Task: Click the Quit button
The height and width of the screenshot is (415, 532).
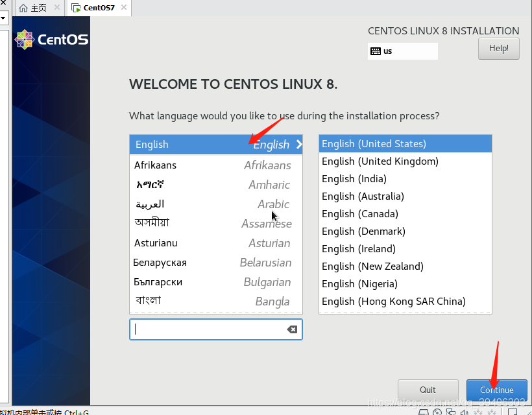Action: coord(428,390)
